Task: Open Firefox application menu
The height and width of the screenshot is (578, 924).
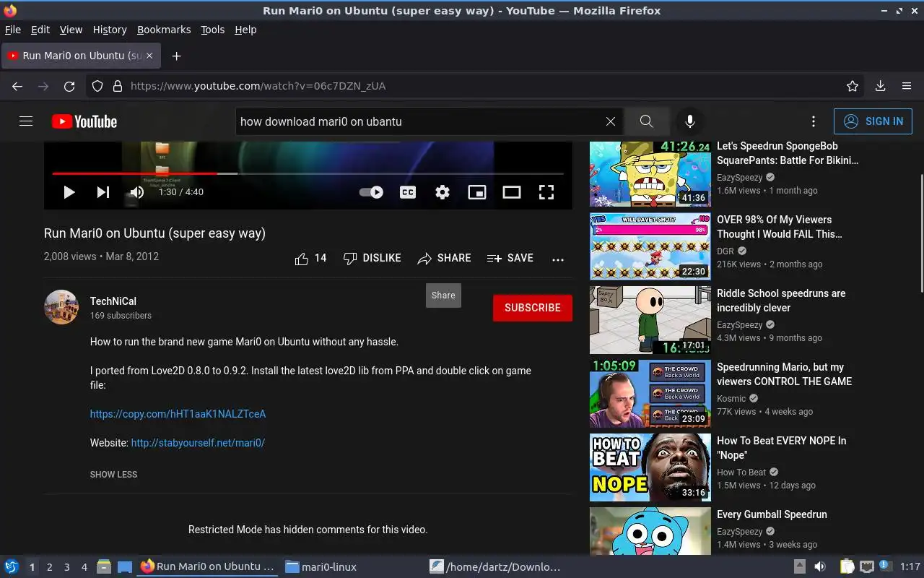Action: tap(907, 86)
